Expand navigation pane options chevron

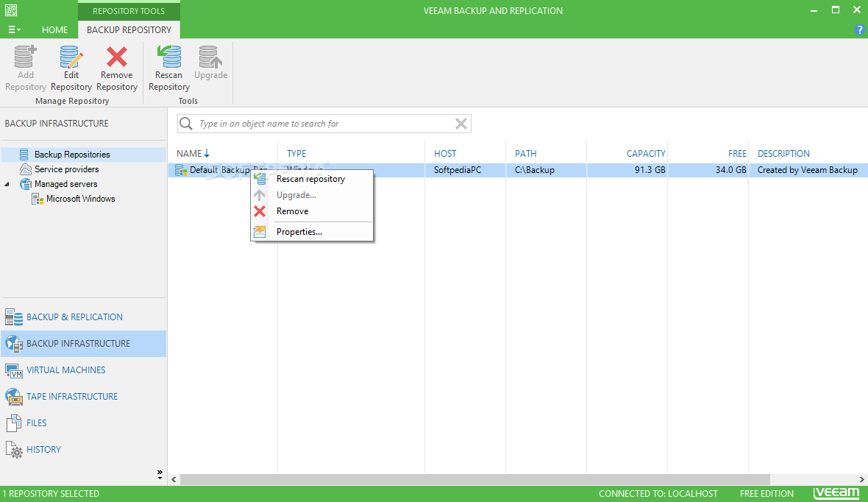[160, 474]
